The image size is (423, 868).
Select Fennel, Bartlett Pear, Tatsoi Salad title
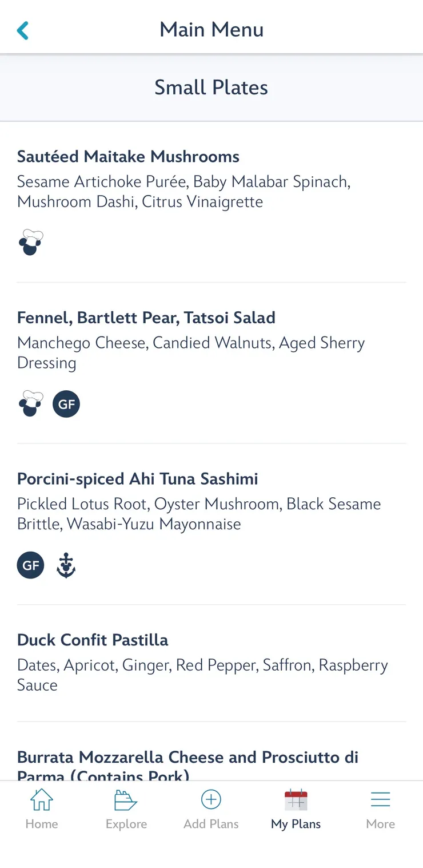[x=146, y=318]
